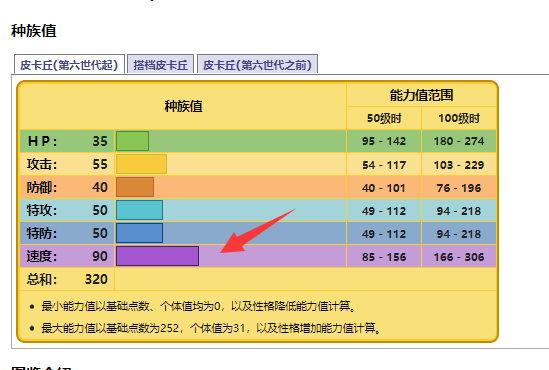Click the 特攻 row label
Image resolution: width=549 pixels, height=370 pixels.
(42, 210)
